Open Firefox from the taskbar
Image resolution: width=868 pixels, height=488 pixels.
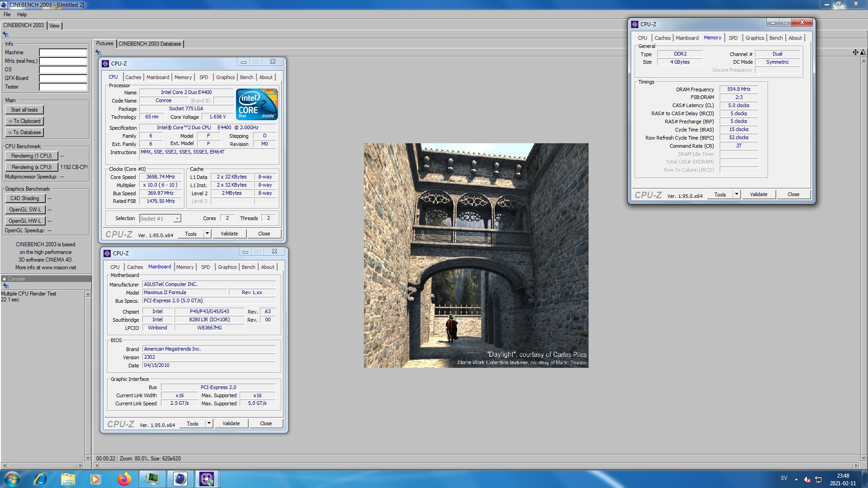coord(124,479)
